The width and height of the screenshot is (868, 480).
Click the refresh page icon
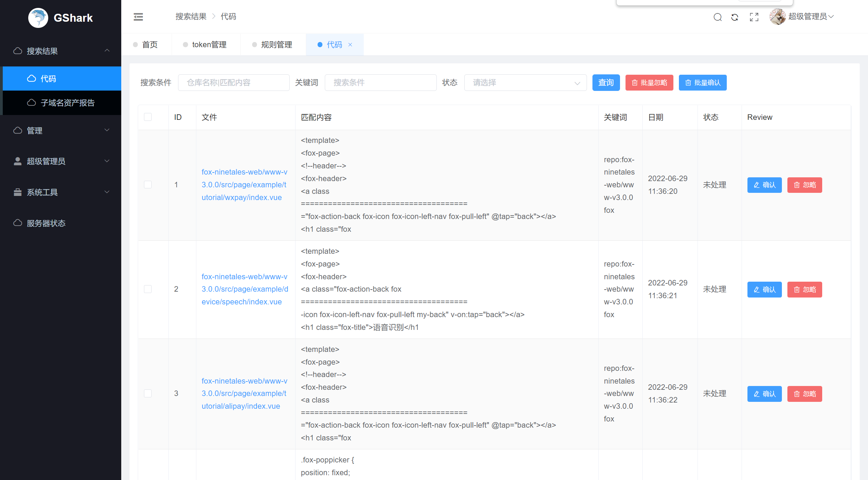pos(735,17)
